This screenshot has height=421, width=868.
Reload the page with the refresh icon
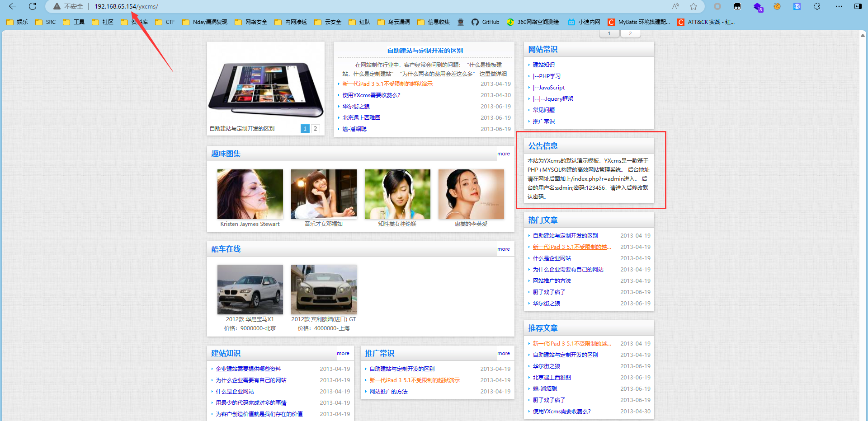point(33,6)
